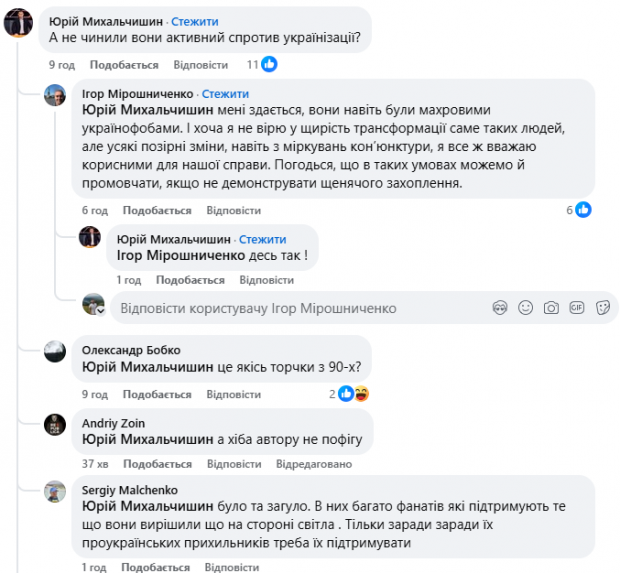Attach photo using camera icon
The image size is (620, 573).
(551, 308)
